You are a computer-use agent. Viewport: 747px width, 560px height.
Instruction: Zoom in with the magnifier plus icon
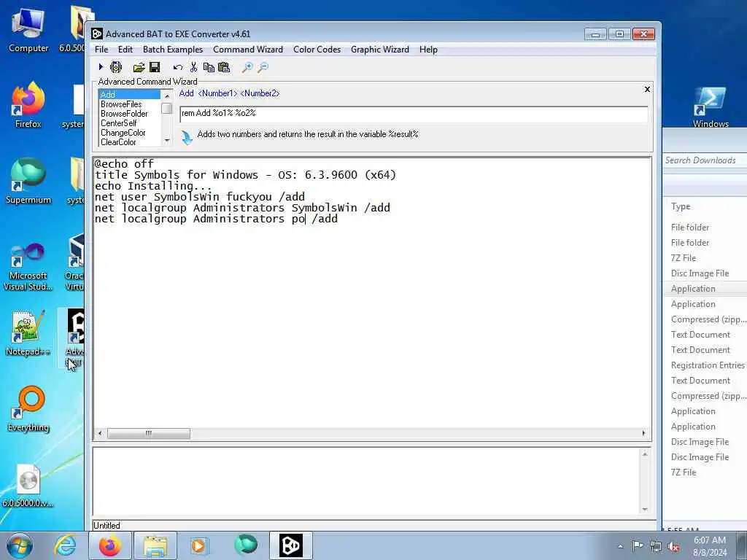pos(247,67)
